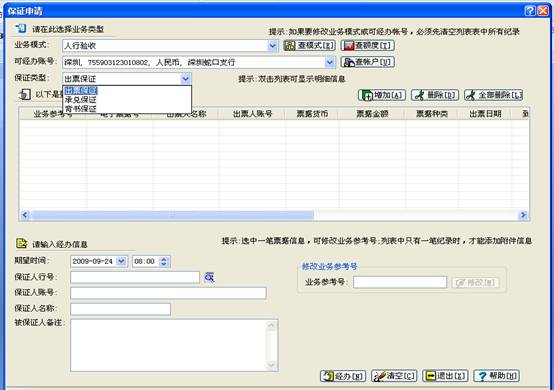Screen dimensions: 554x390
Task: Expand the 可经办账号 dropdown
Action: (329, 62)
